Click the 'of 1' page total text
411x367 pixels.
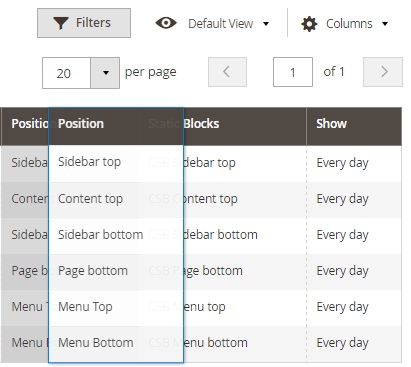click(334, 72)
